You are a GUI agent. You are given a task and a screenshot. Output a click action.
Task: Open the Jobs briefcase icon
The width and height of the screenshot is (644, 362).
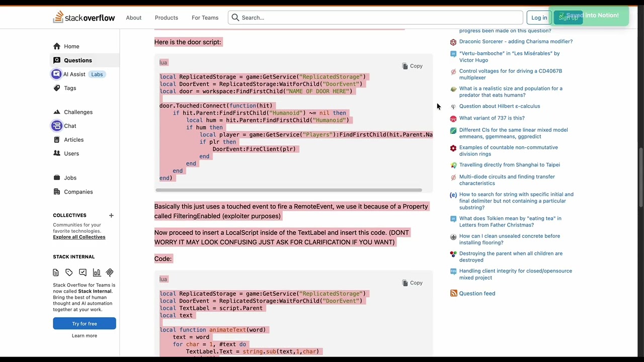pyautogui.click(x=57, y=177)
